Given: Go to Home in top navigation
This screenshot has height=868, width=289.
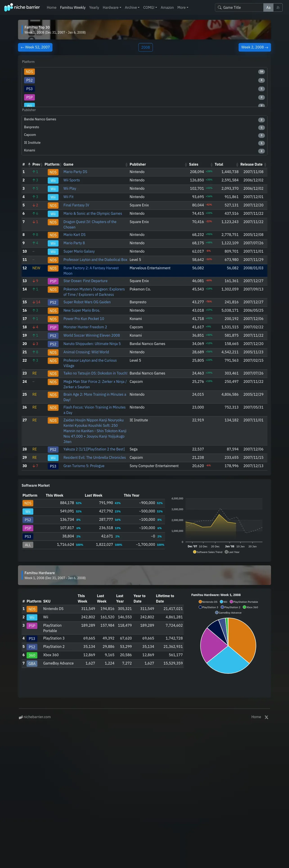Looking at the screenshot, I should (x=52, y=7).
